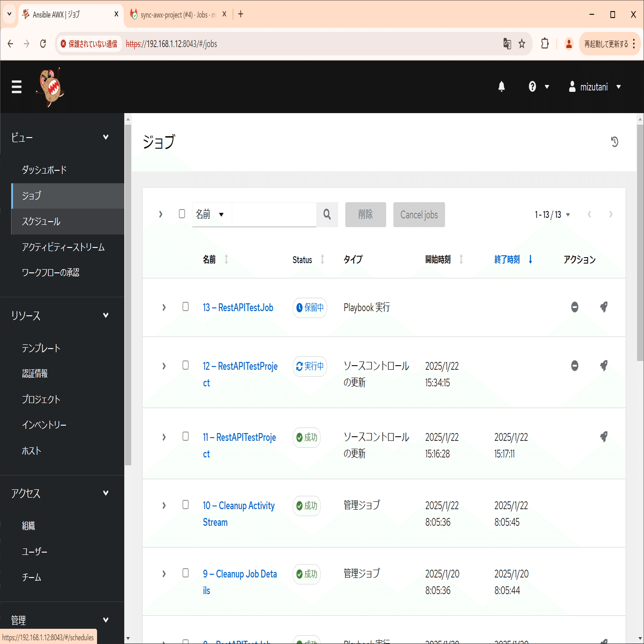The image size is (644, 644).
Task: Open notifications via the bell icon
Action: pos(501,87)
